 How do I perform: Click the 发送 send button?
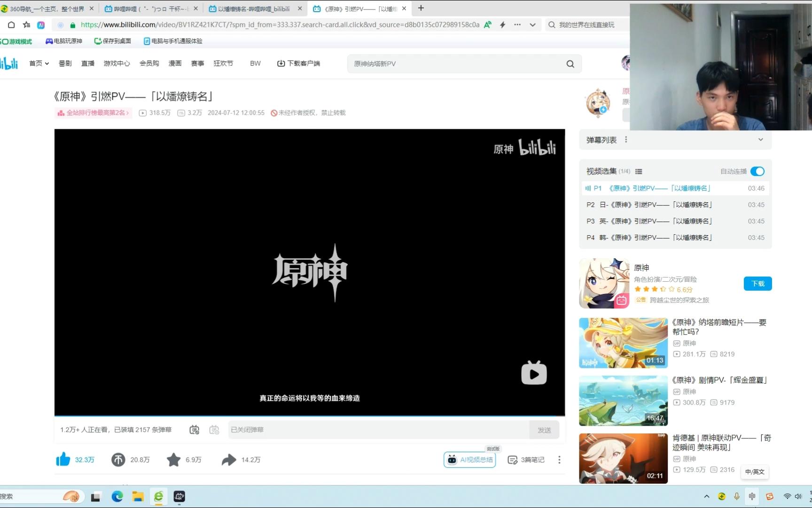544,429
